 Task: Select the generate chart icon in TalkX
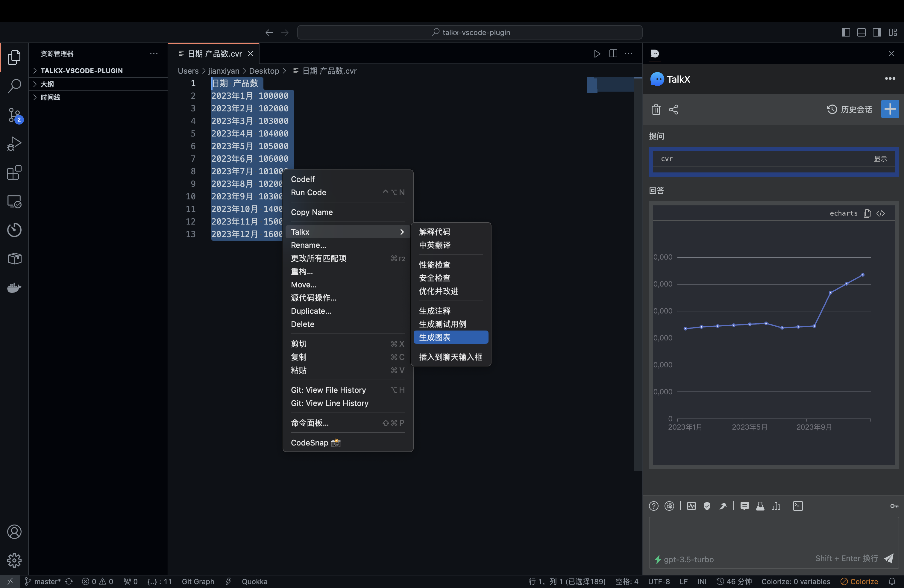pos(776,506)
